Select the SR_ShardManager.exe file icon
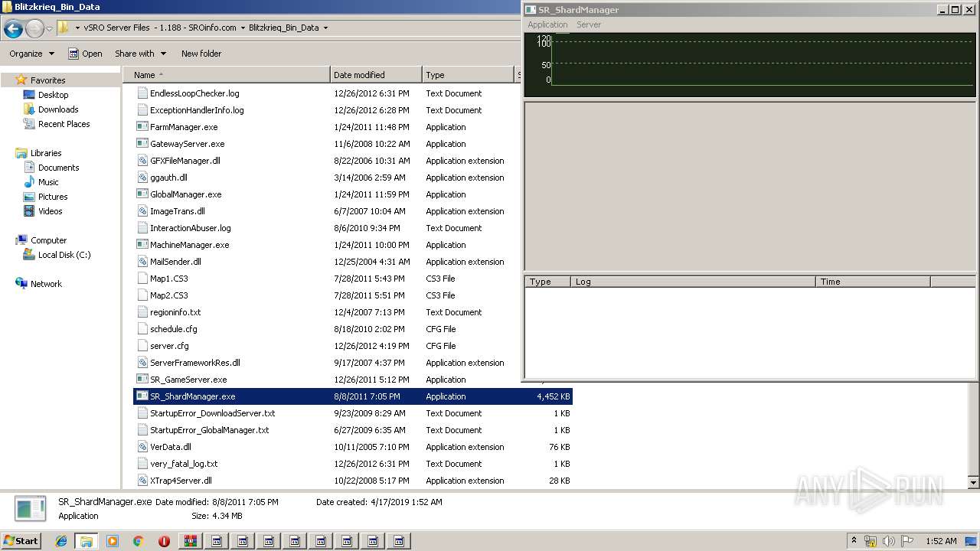980x551 pixels. [x=142, y=396]
